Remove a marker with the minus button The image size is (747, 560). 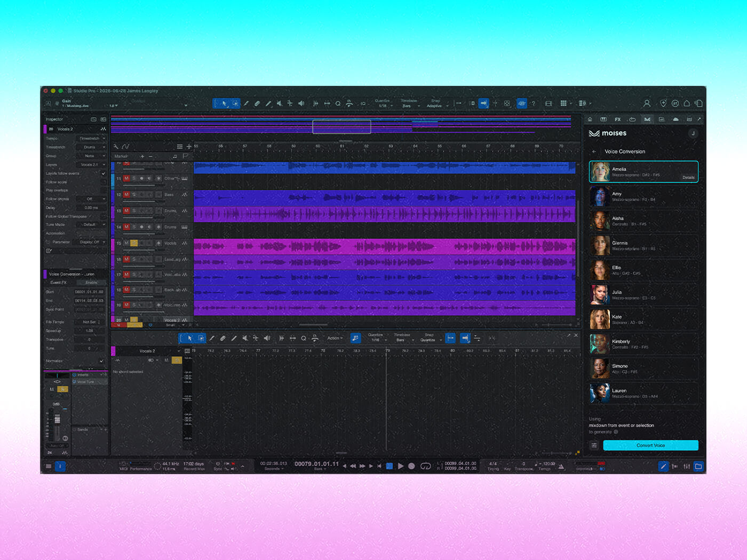tap(150, 156)
